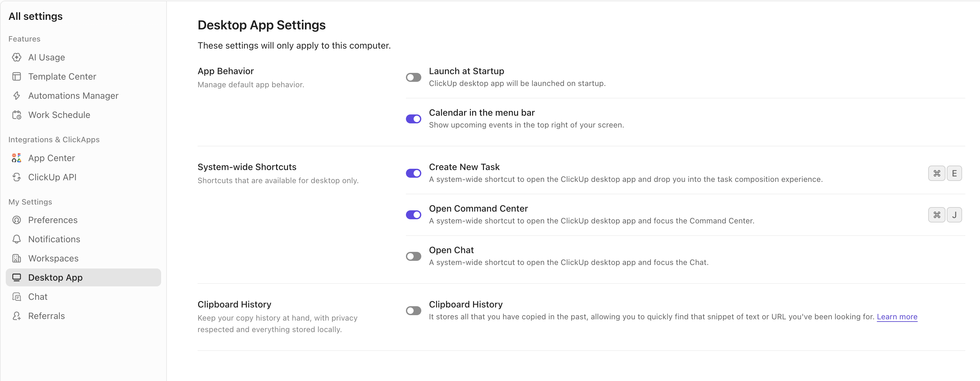Enable the Launch at Startup toggle
This screenshot has height=381, width=980.
[x=413, y=77]
